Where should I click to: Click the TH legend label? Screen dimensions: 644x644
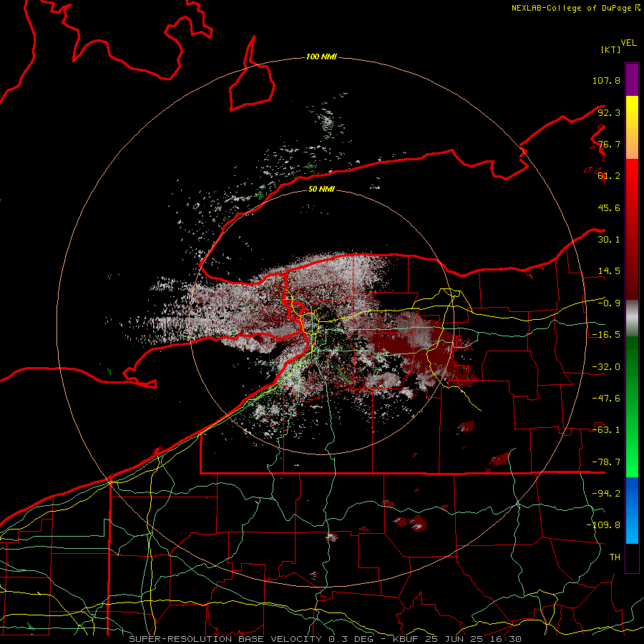click(x=615, y=557)
